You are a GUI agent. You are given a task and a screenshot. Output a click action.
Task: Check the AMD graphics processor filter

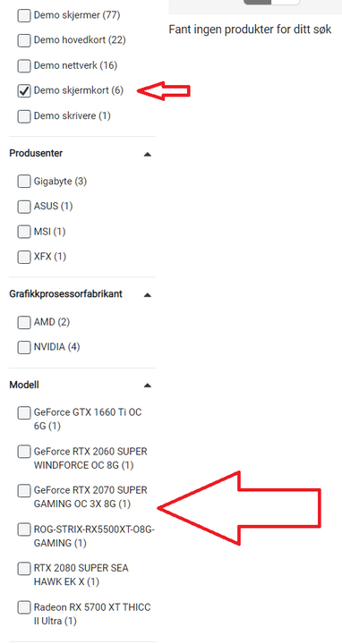(x=24, y=322)
